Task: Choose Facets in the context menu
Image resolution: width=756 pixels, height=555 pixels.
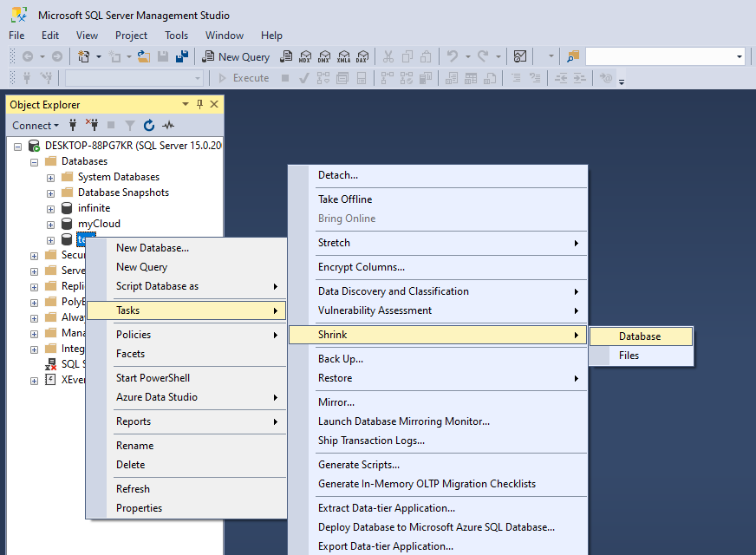Action: click(186, 354)
